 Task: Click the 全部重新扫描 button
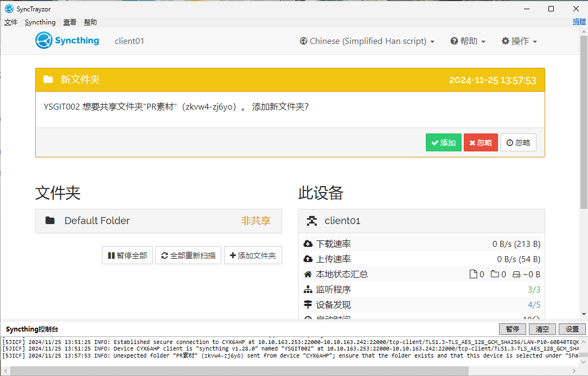point(188,256)
